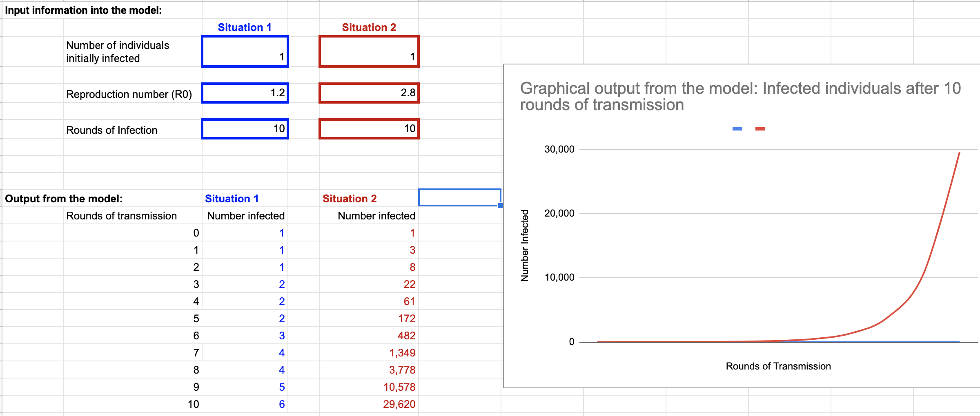Select Situation 1 value 6 at round 10

click(245, 404)
